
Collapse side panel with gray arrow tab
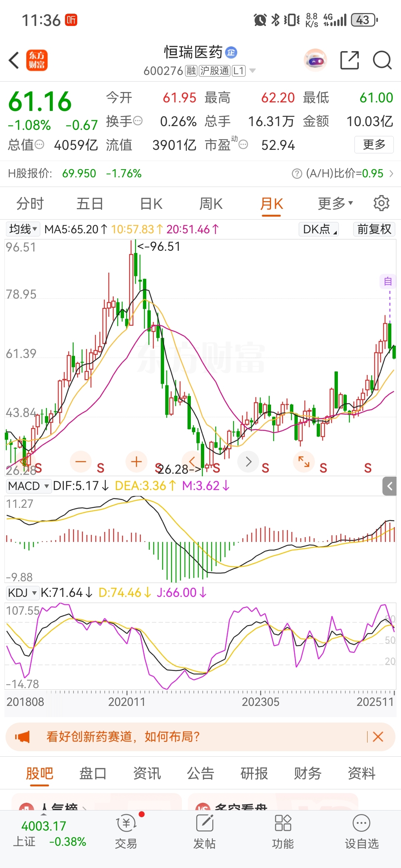coord(389,486)
